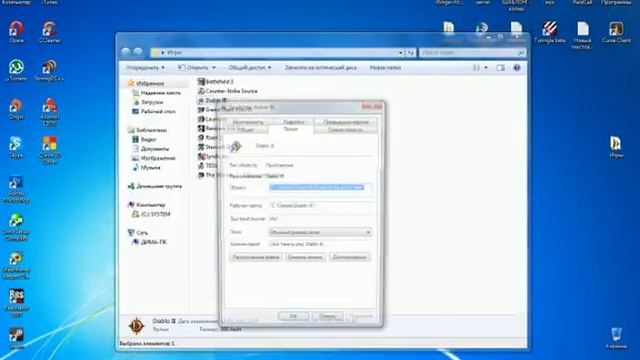
Task: Open the Общий доступ dropdown
Action: 250,68
